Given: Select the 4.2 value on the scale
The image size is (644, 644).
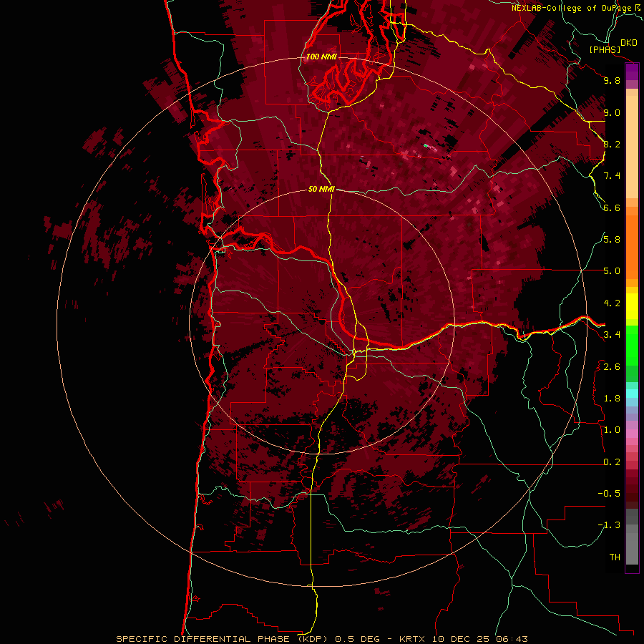Looking at the screenshot, I should coord(612,303).
